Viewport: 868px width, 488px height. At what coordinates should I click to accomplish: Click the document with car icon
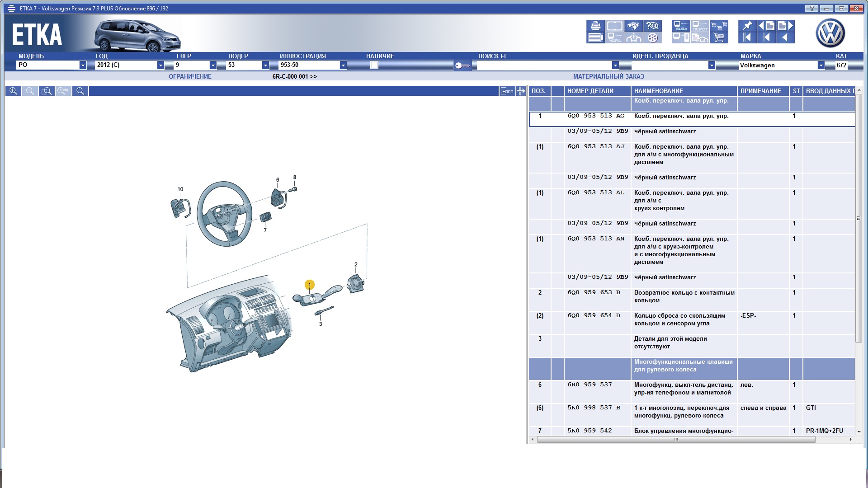[700, 38]
